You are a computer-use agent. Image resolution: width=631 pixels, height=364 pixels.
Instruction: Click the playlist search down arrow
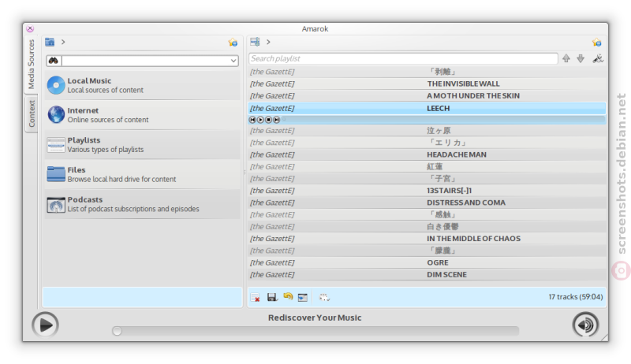point(581,58)
